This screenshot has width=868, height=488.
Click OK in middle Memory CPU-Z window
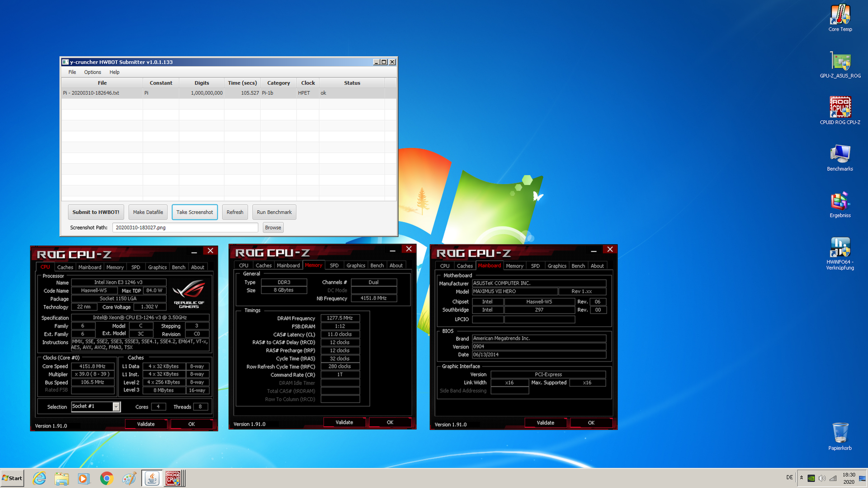390,422
